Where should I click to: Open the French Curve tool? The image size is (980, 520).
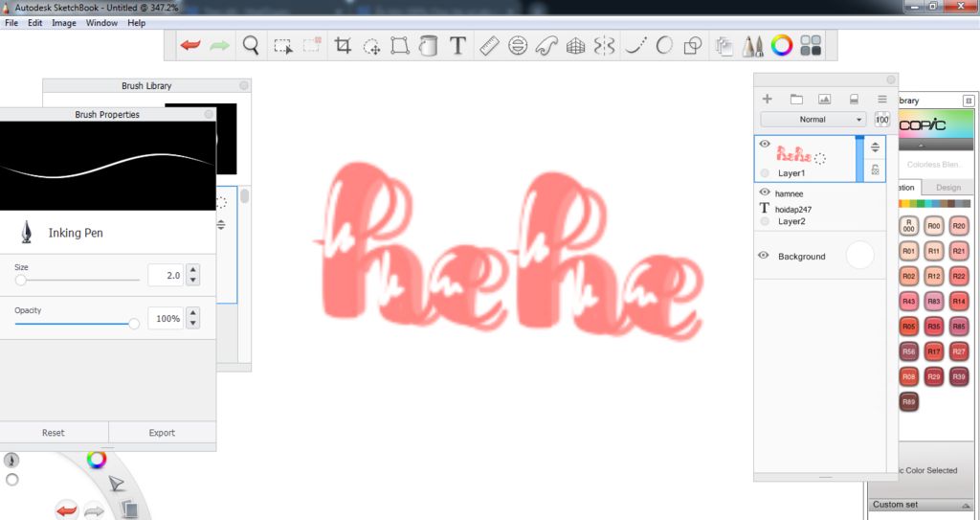tap(546, 46)
